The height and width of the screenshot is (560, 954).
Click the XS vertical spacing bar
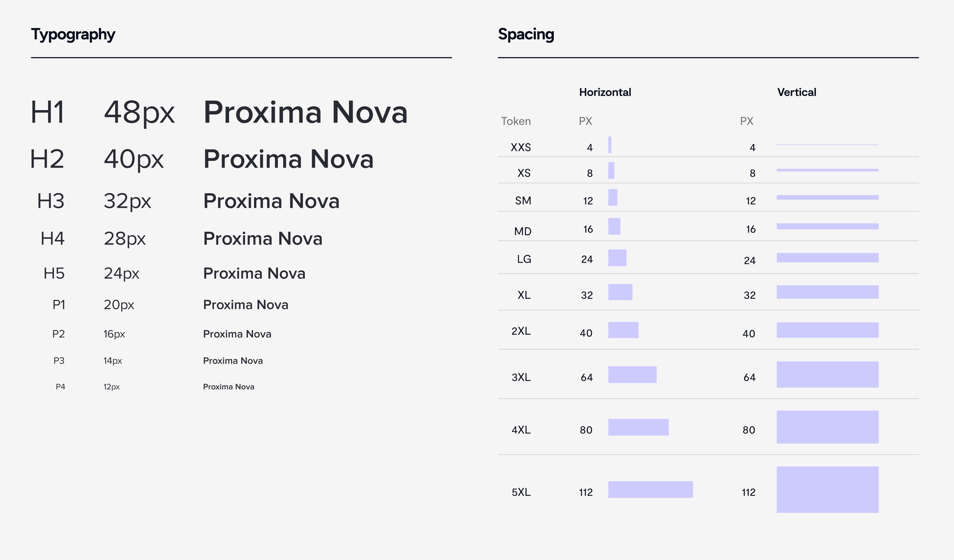pyautogui.click(x=828, y=170)
